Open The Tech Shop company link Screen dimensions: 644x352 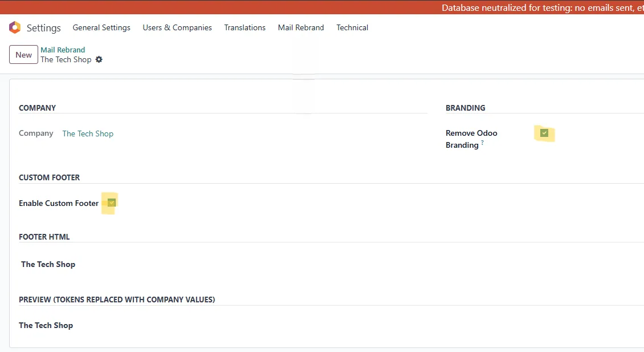(x=88, y=133)
